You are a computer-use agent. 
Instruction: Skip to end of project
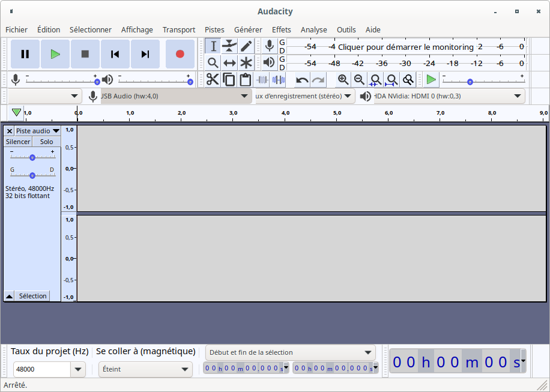pos(145,54)
